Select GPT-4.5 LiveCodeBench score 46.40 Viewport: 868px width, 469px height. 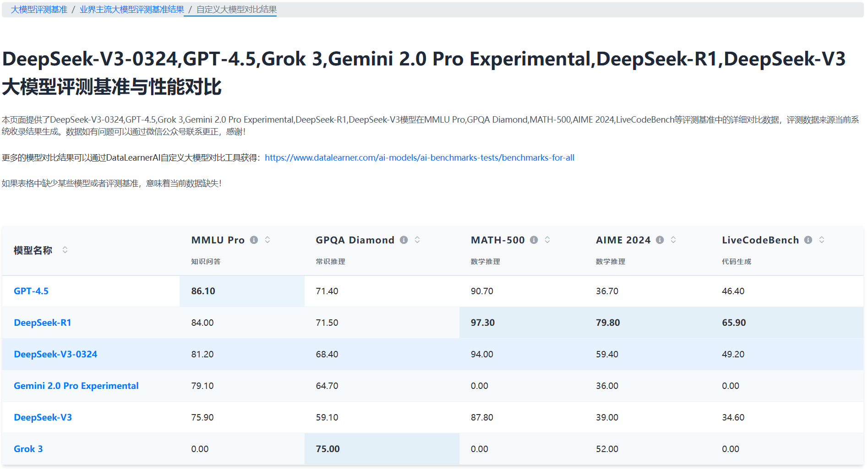pyautogui.click(x=733, y=291)
